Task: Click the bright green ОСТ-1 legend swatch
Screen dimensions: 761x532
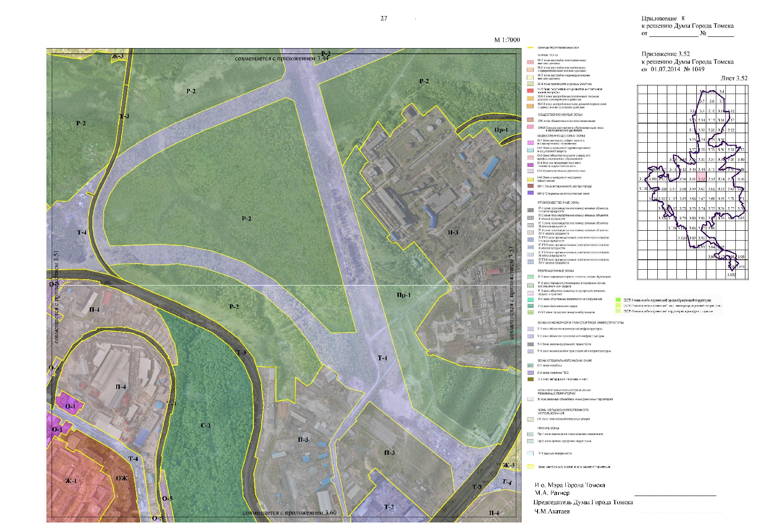Action: [x=618, y=300]
